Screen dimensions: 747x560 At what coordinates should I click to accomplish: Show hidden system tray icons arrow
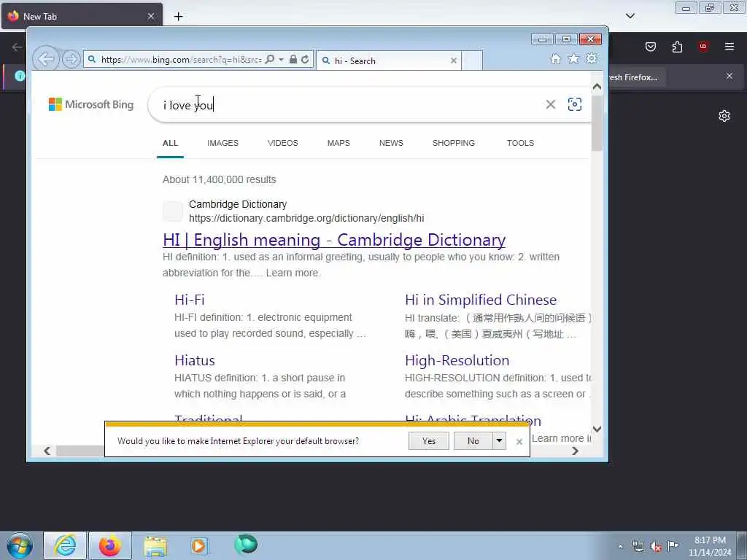[620, 547]
